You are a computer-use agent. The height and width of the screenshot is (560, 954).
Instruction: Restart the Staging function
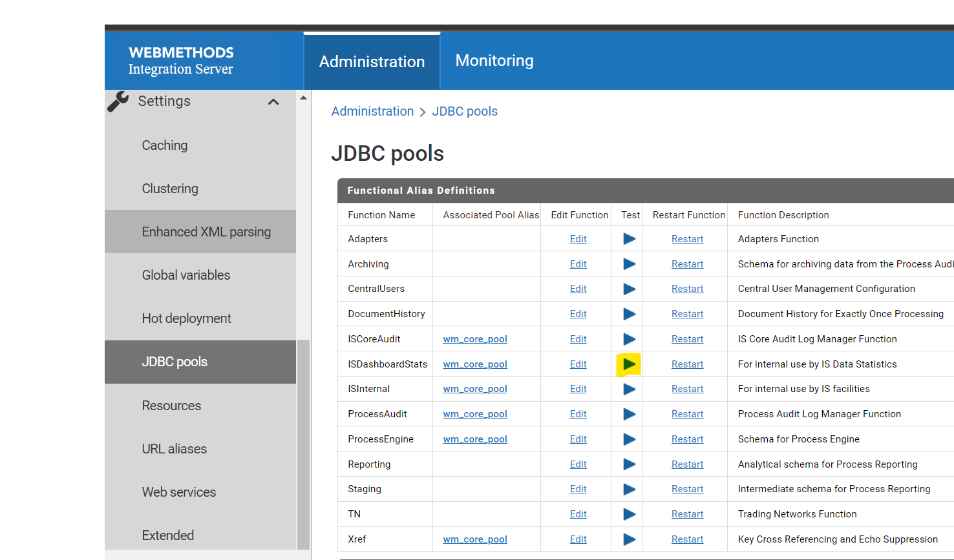click(687, 488)
